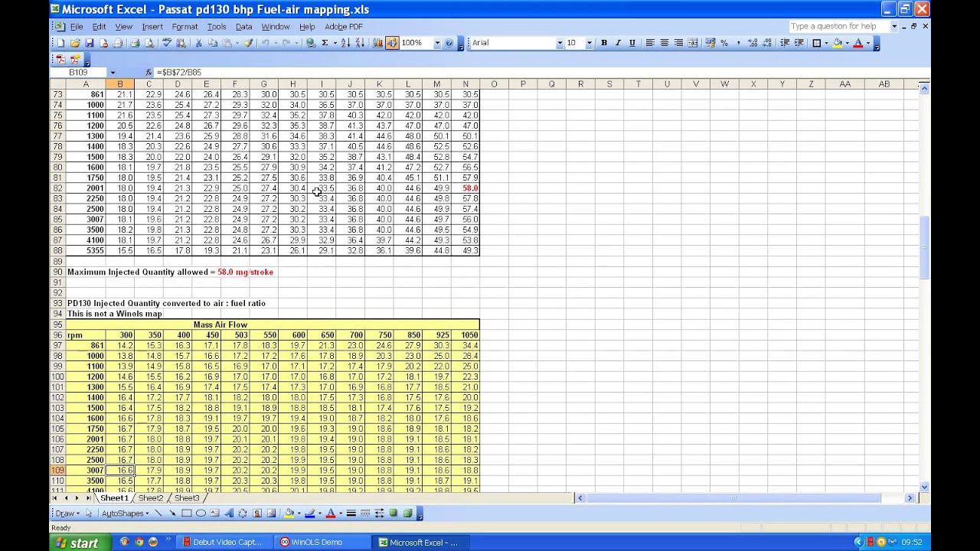Create a new blank workbook

click(60, 43)
